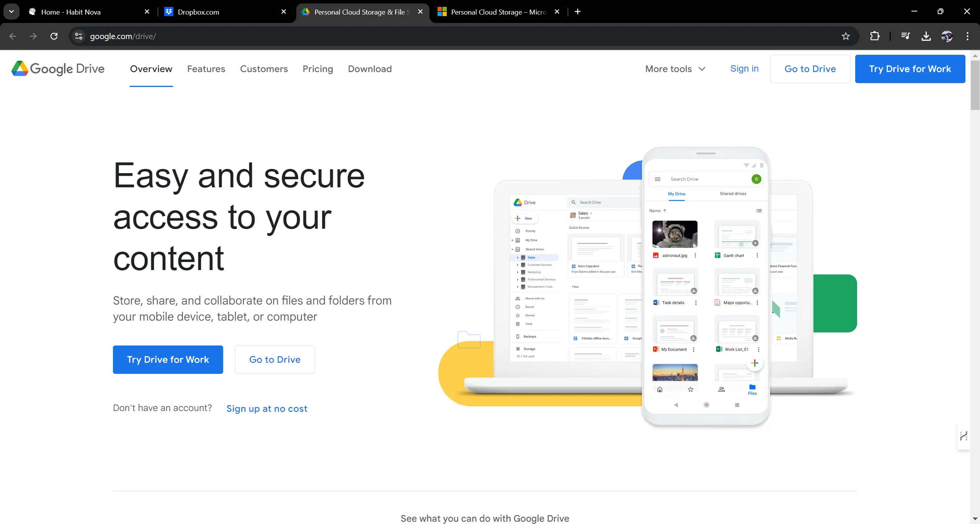Open a new browser tab
This screenshot has width=980, height=524.
(578, 12)
